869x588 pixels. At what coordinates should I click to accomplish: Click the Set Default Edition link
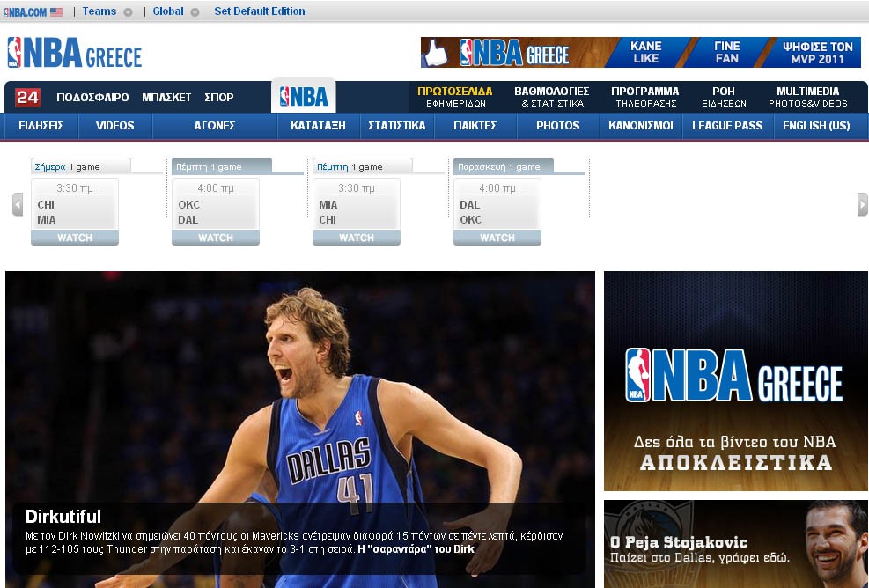(x=260, y=11)
